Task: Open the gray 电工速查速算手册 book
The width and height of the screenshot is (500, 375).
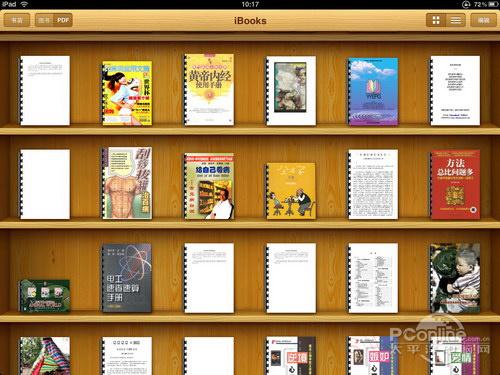Action: pyautogui.click(x=127, y=278)
